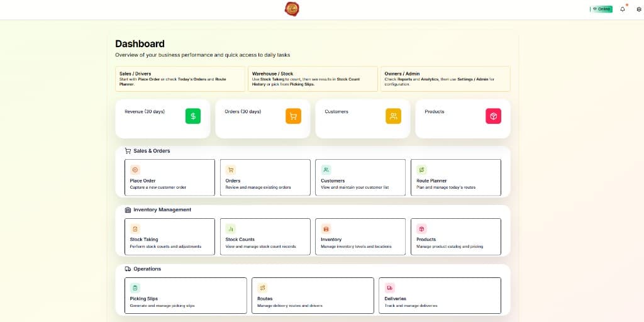Click the Place Order plus icon
This screenshot has height=322, width=644.
(x=135, y=170)
